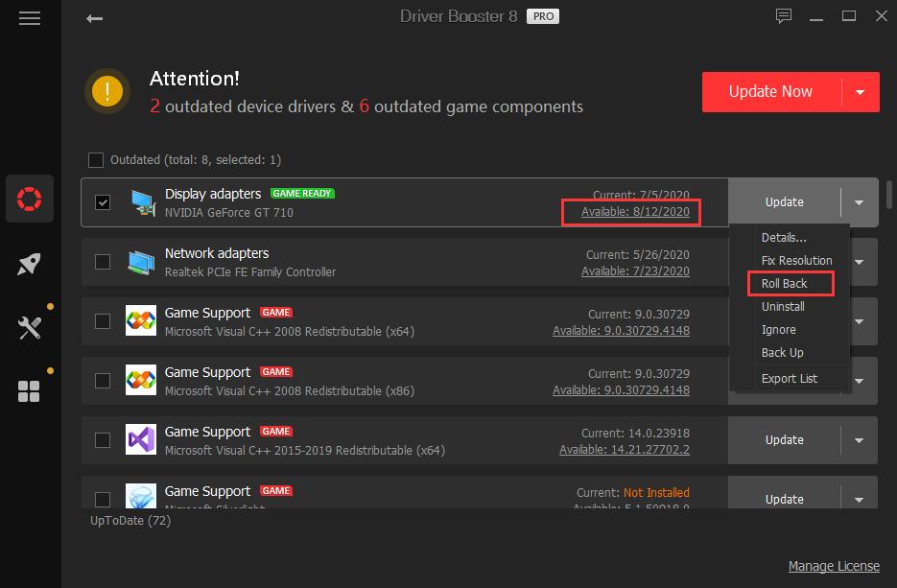897x588 pixels.
Task: Check the Visual C++ 2008 (x64) checkbox
Action: [103, 321]
